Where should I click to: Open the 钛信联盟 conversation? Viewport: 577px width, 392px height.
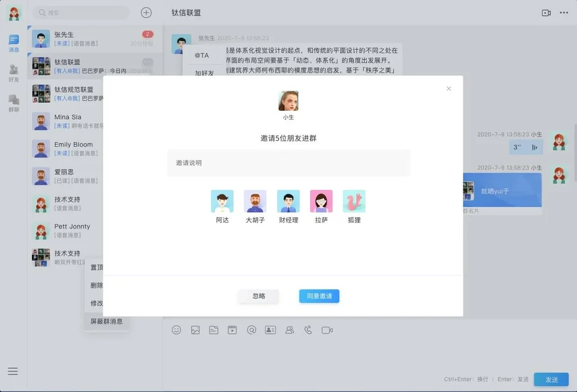point(95,66)
